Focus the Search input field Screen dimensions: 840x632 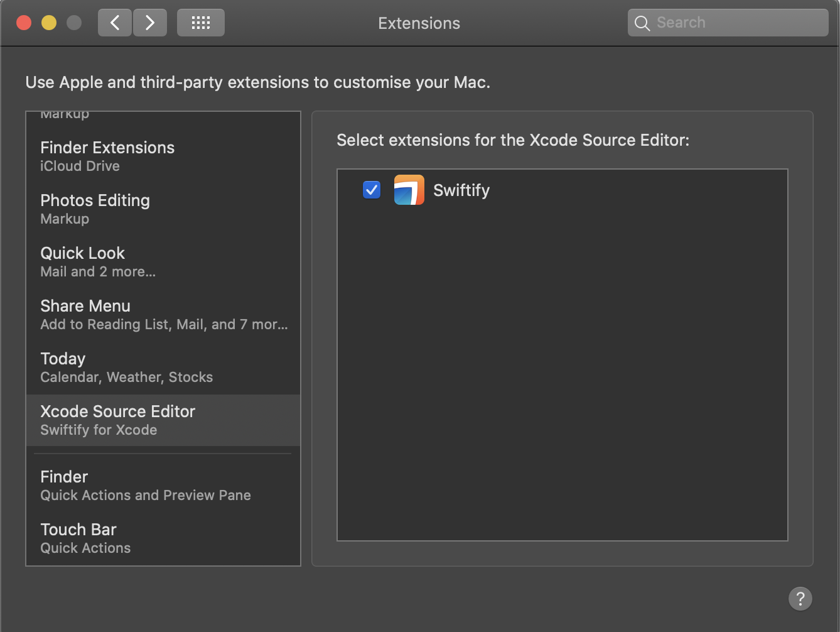pyautogui.click(x=728, y=23)
